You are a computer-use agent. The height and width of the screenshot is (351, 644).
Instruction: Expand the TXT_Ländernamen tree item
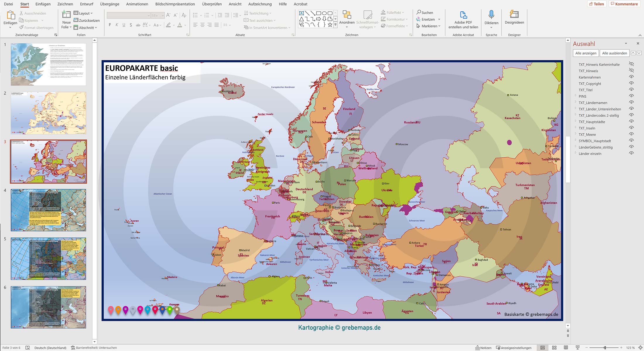(x=576, y=102)
